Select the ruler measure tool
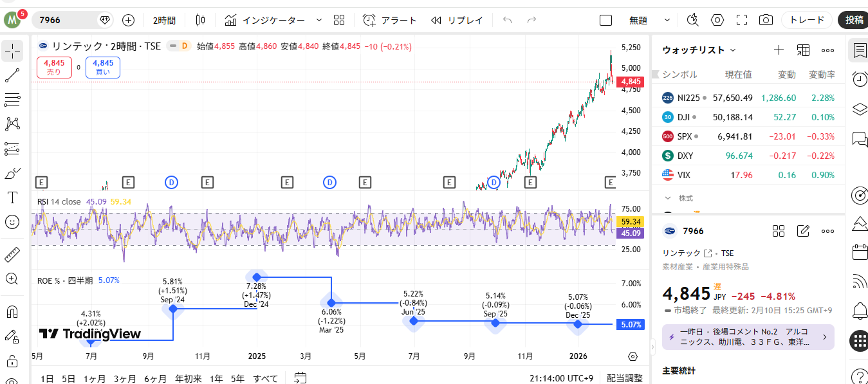 click(x=12, y=255)
